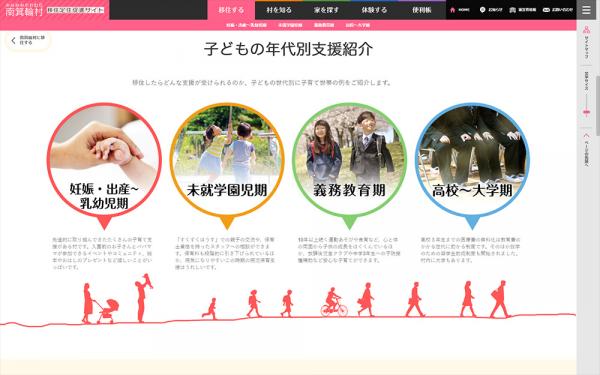The width and height of the screenshot is (600, 375).
Task: Open the sitemap icon in right sidebar
Action: 586,30
